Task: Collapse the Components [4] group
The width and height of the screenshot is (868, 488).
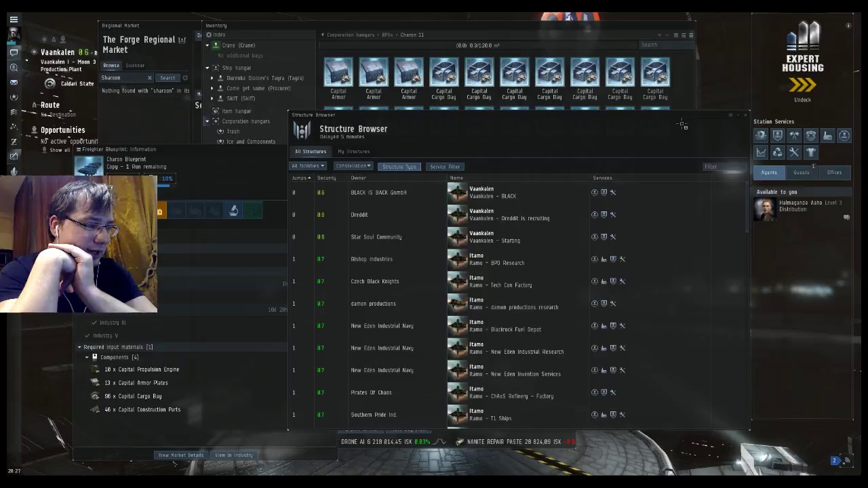Action: (x=87, y=357)
